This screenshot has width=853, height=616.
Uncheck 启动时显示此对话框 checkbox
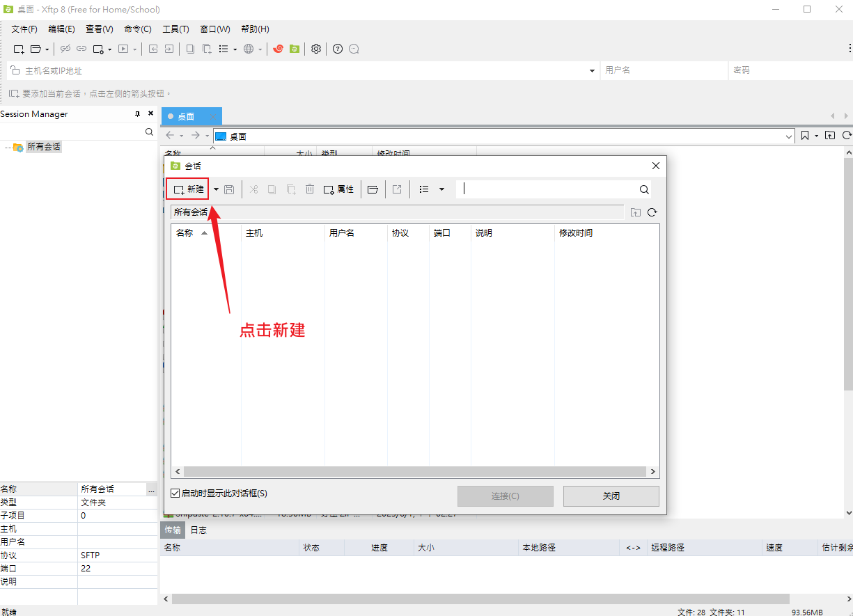(175, 493)
